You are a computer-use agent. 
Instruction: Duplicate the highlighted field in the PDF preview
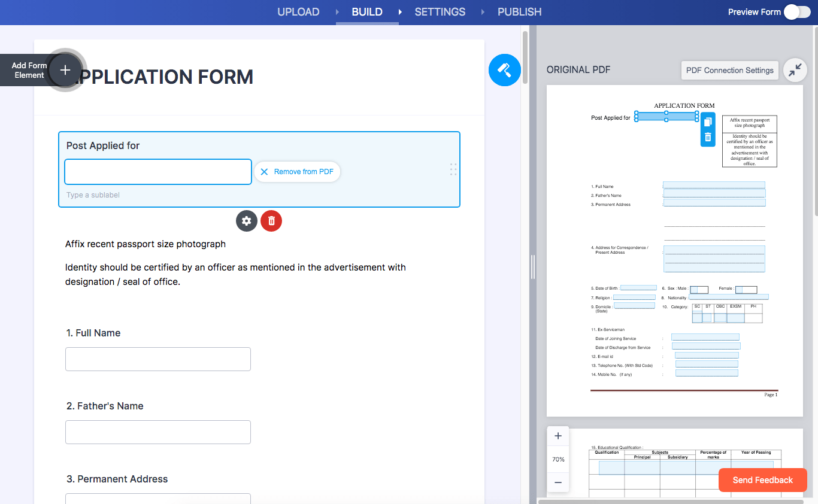pos(708,122)
